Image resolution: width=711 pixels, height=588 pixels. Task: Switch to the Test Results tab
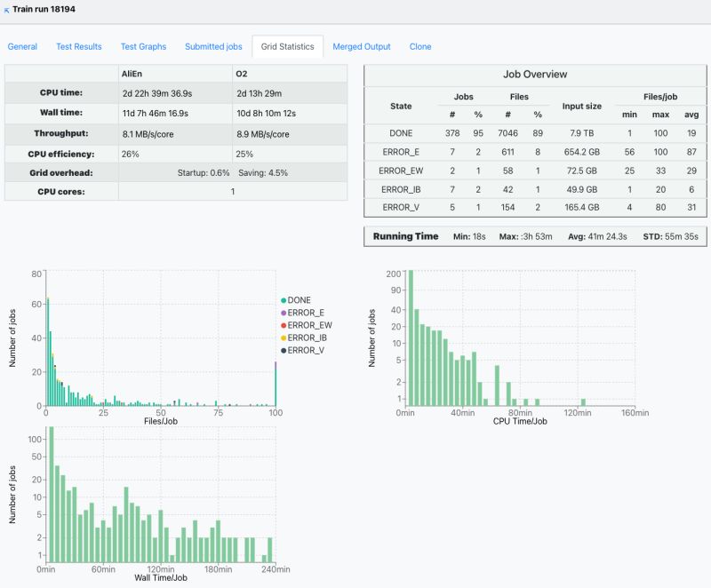coord(79,47)
